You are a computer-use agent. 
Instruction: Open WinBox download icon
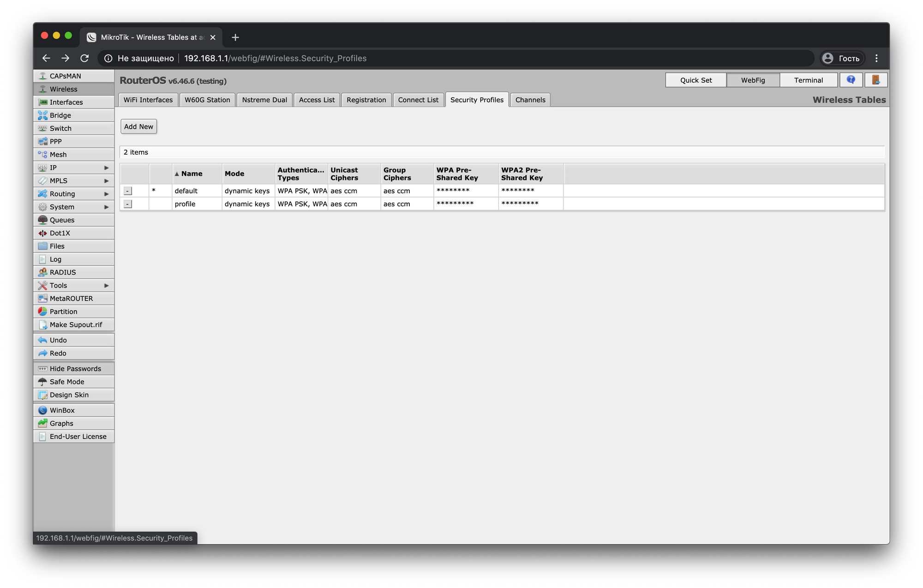point(43,410)
